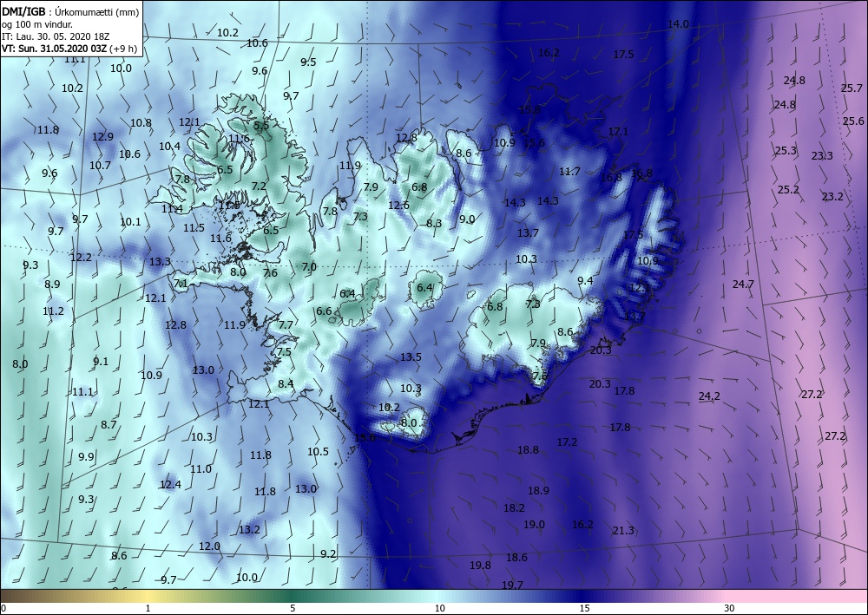The image size is (868, 615).
Task: Select the 18.6 value label
Action: [516, 558]
